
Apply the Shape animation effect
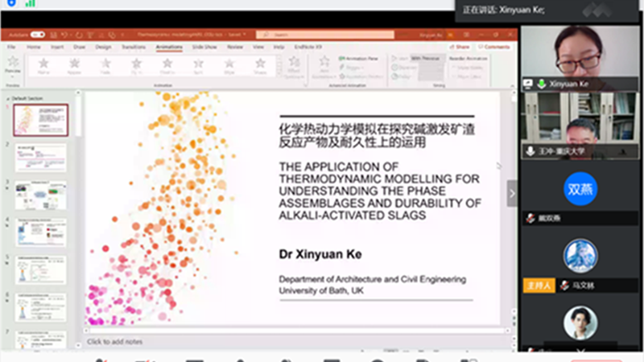[260, 66]
